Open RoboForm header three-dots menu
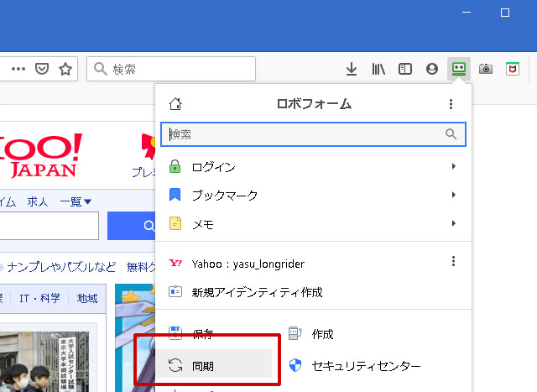Viewport: 537px width, 392px height. (x=451, y=104)
